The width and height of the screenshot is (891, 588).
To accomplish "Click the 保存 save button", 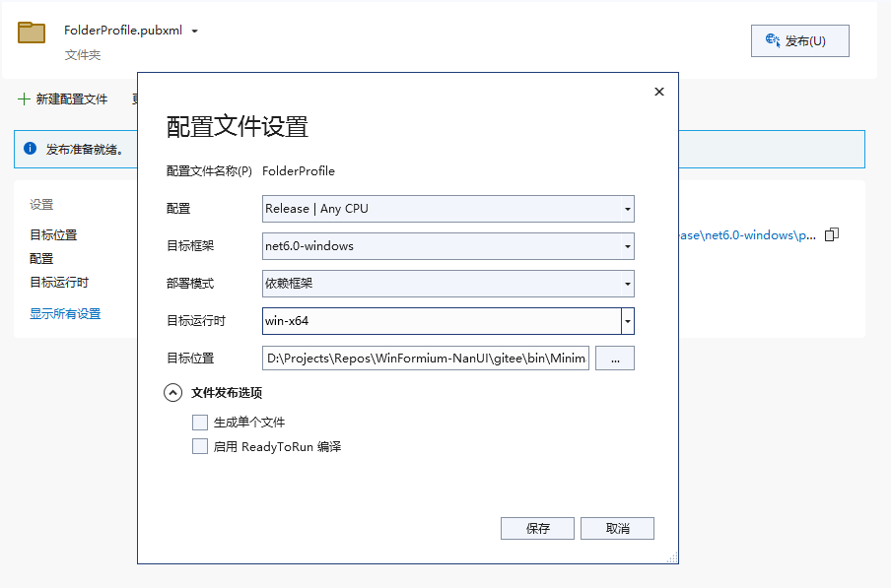I will coord(537,528).
